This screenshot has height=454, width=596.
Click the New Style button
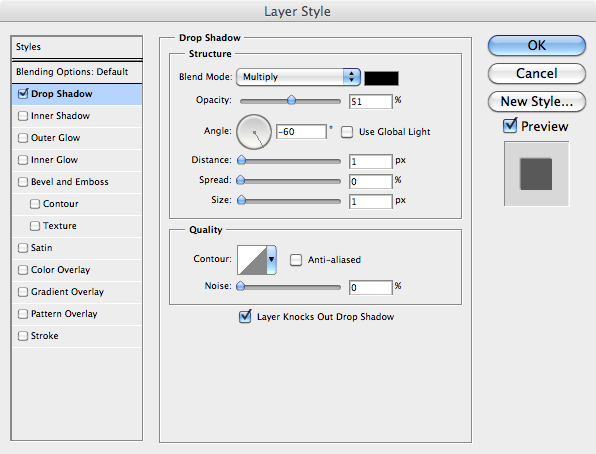[x=537, y=102]
